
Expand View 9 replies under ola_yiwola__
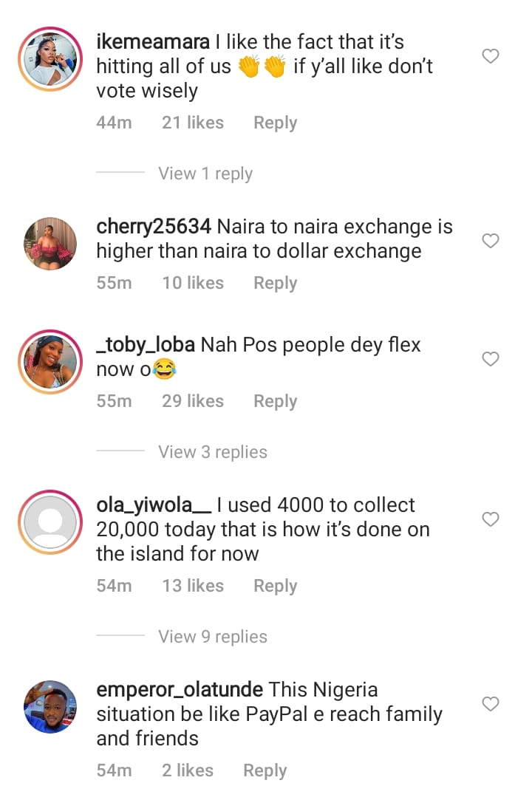[212, 637]
